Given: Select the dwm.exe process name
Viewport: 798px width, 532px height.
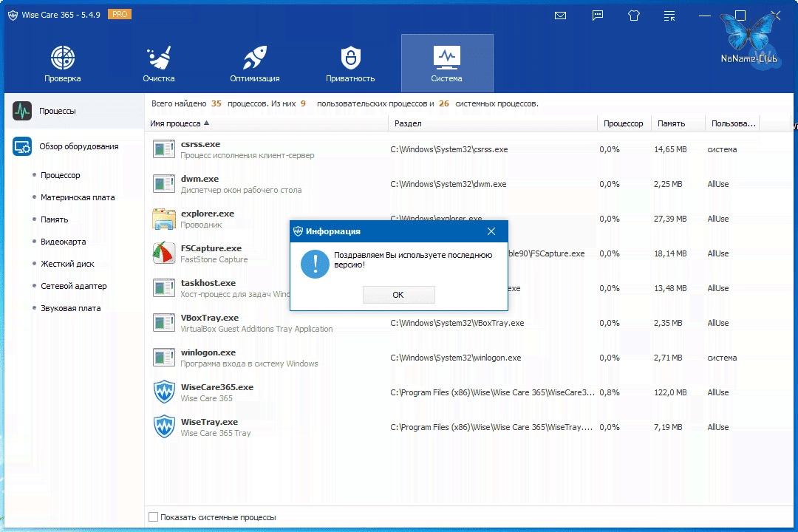Looking at the screenshot, I should pos(199,179).
